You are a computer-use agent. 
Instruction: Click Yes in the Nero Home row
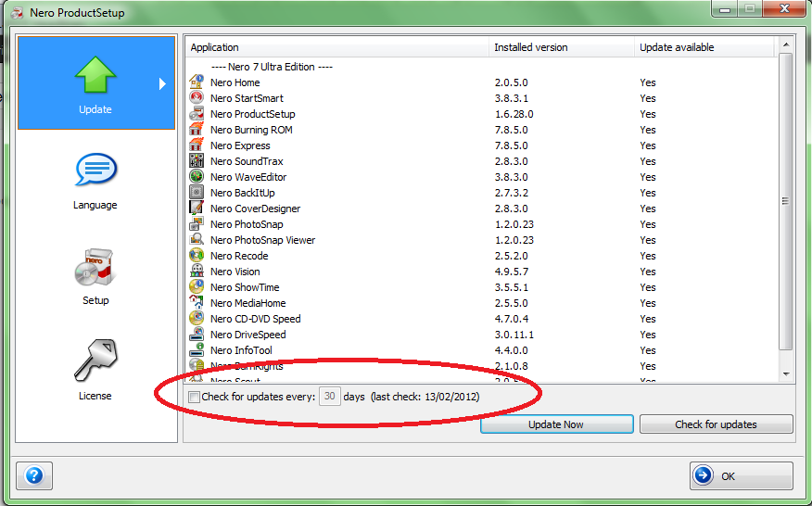click(648, 82)
